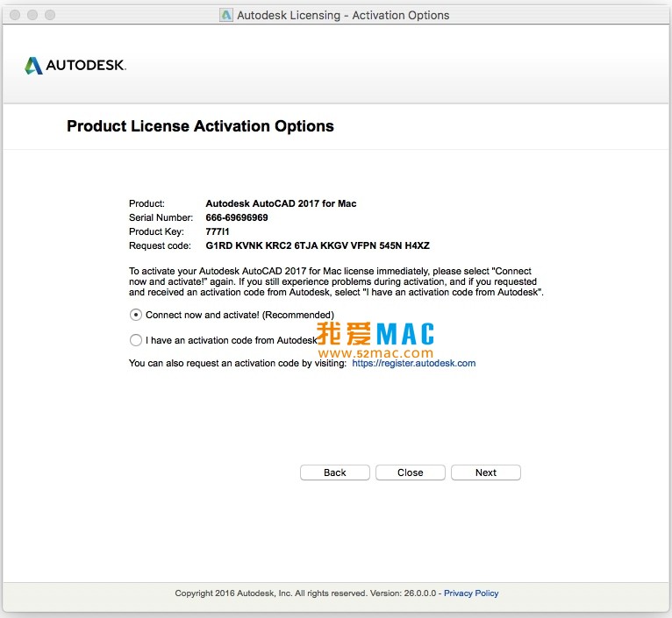Click the product key value 777I1
This screenshot has width=672, height=618.
218,231
